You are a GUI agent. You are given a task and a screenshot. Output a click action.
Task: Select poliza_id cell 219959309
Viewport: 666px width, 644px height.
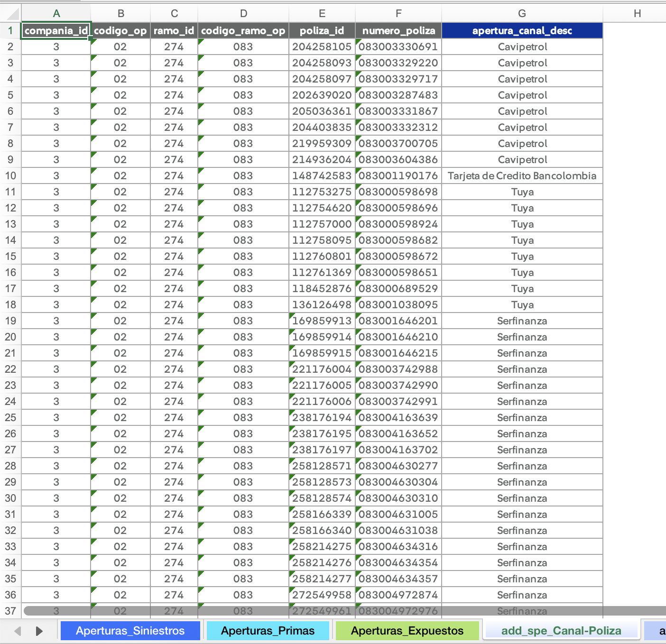coord(322,144)
